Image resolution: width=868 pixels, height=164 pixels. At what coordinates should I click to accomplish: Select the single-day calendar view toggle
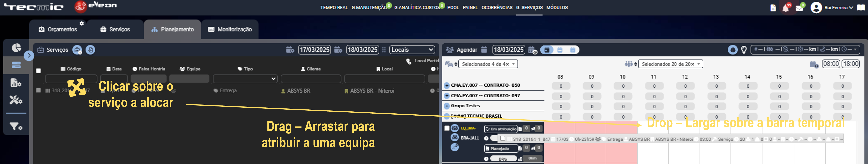coord(547,50)
